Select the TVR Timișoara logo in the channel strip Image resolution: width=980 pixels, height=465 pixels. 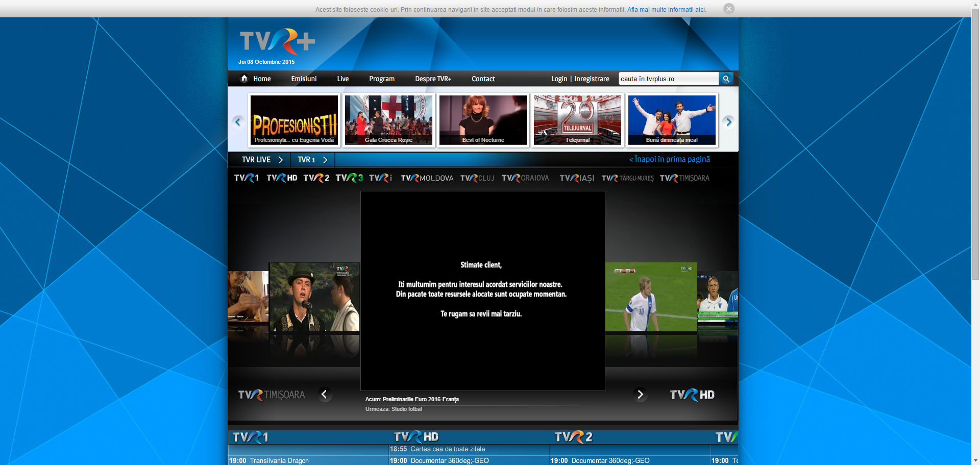click(x=684, y=178)
